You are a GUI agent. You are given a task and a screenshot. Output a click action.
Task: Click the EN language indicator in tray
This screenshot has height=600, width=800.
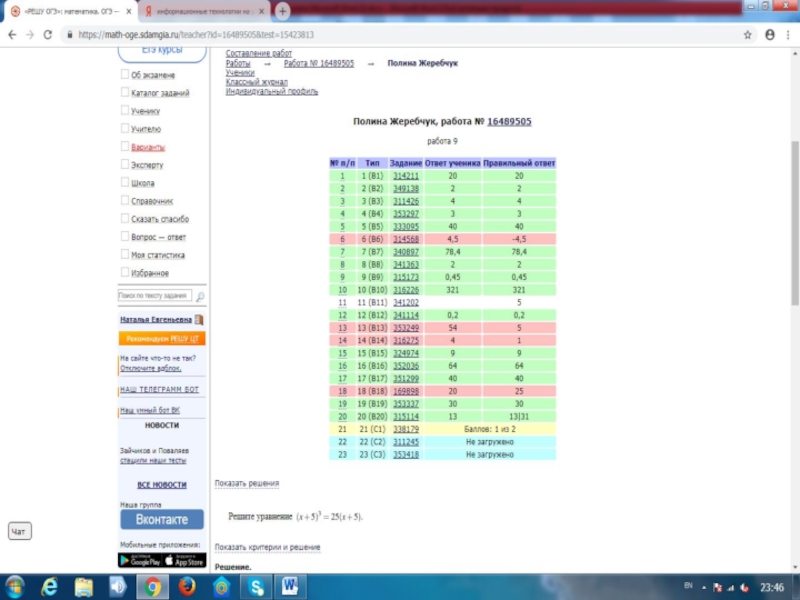pyautogui.click(x=688, y=586)
